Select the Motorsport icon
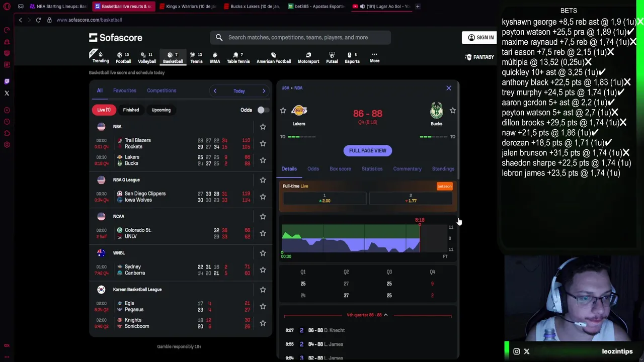 click(x=308, y=57)
